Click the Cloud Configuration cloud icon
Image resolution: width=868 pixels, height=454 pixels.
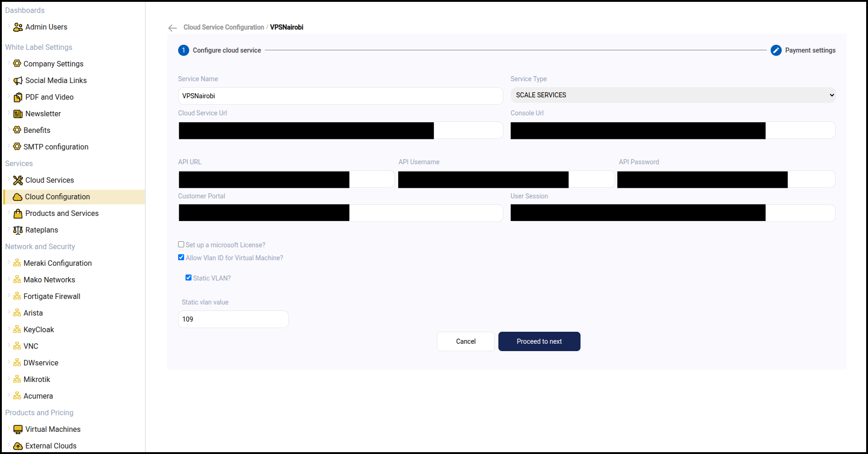[x=18, y=197]
